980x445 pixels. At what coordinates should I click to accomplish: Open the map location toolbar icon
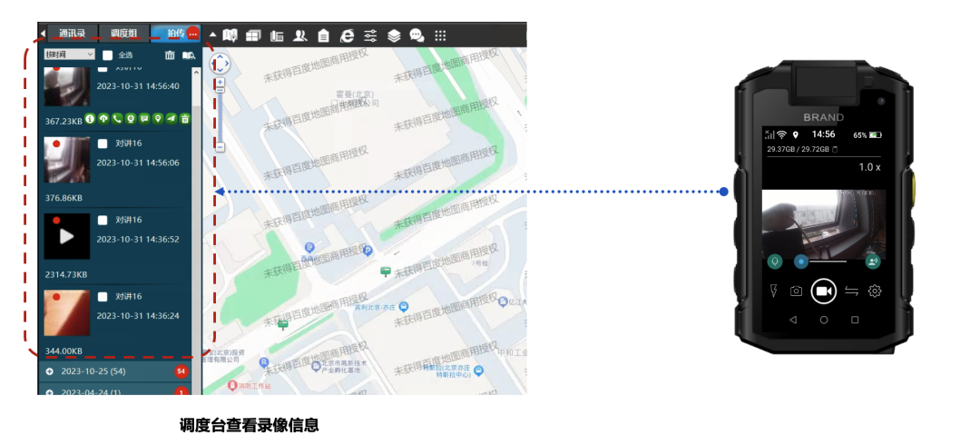click(230, 35)
